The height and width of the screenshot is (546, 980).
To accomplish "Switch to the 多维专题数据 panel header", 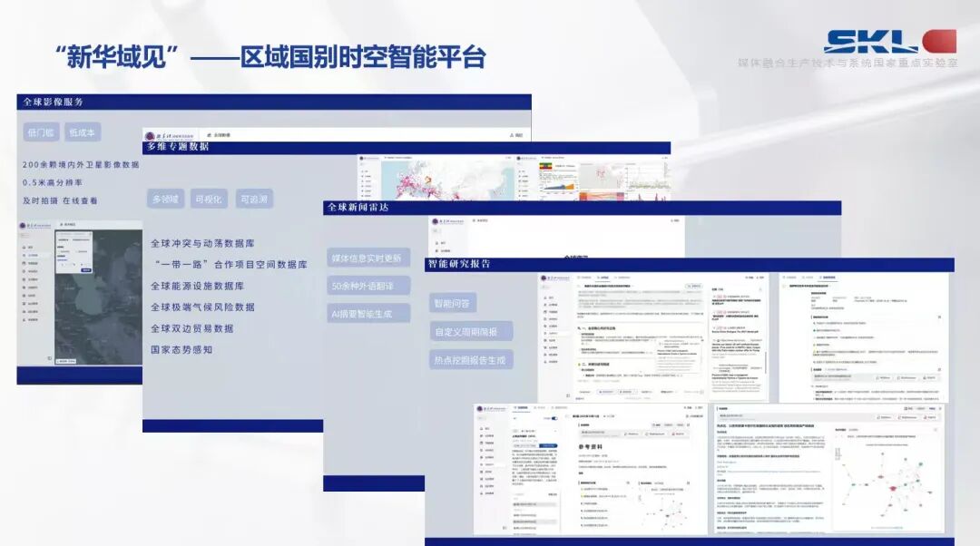I will (178, 147).
